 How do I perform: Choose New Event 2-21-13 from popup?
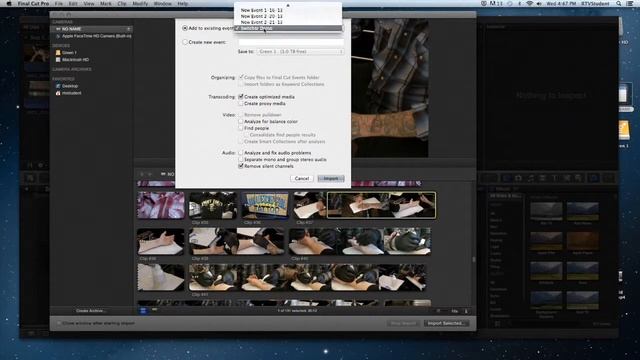(x=288, y=22)
